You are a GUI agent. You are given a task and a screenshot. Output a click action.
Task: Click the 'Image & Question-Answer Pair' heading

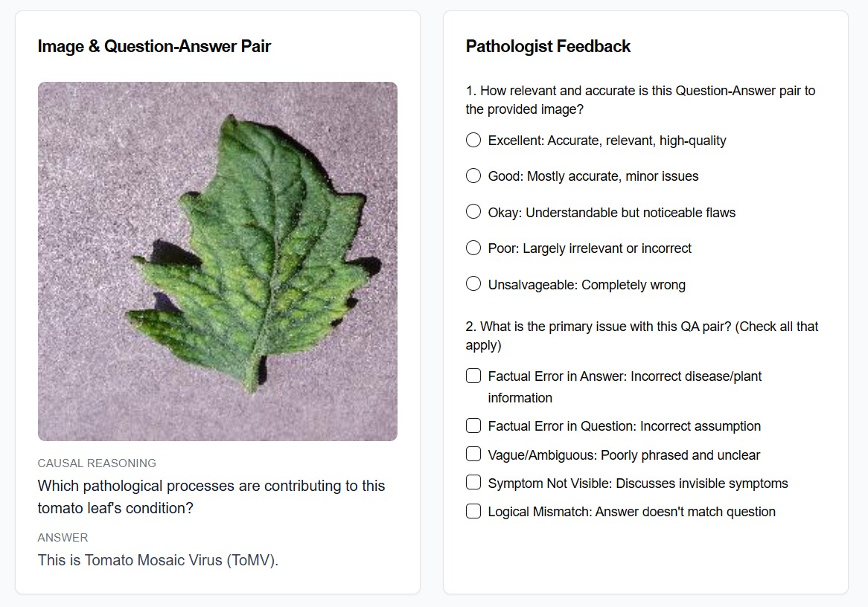(154, 47)
